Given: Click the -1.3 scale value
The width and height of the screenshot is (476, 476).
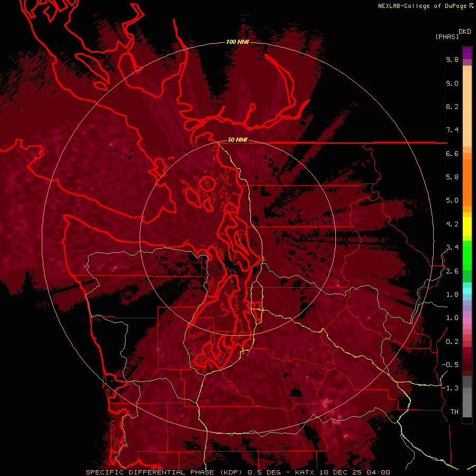Looking at the screenshot, I should (x=450, y=388).
